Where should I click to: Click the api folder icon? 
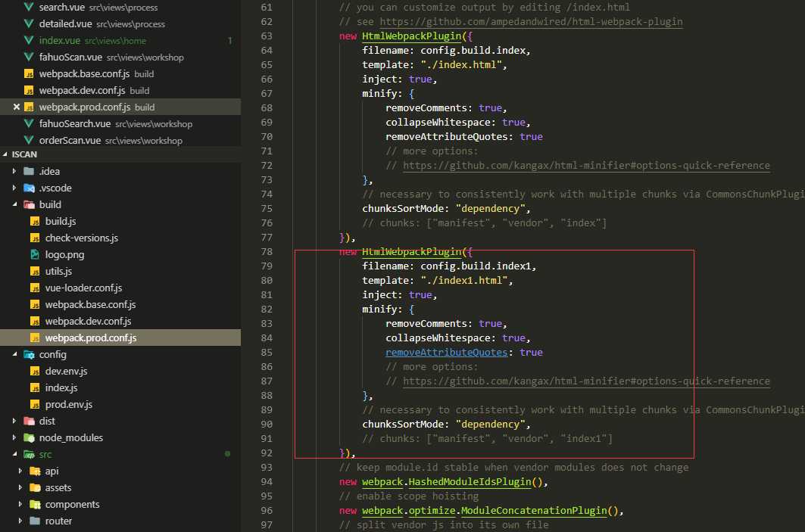pyautogui.click(x=35, y=471)
